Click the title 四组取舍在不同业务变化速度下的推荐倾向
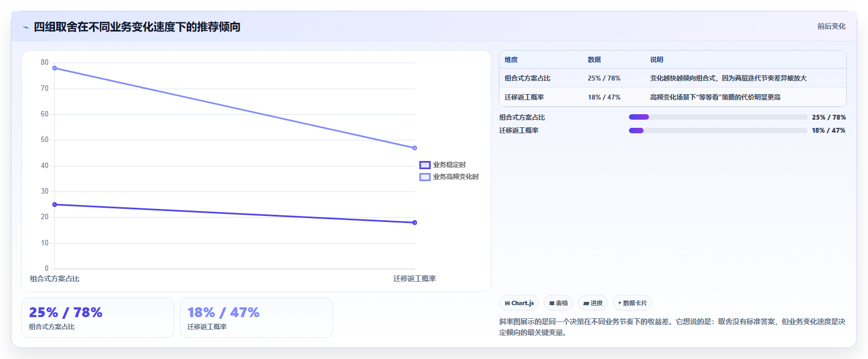868x359 pixels. click(x=137, y=27)
